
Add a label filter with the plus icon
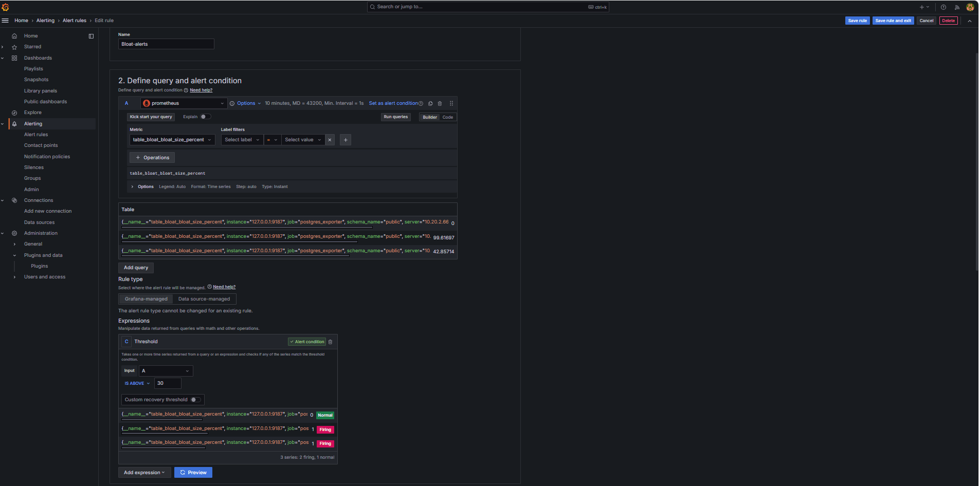coord(346,140)
